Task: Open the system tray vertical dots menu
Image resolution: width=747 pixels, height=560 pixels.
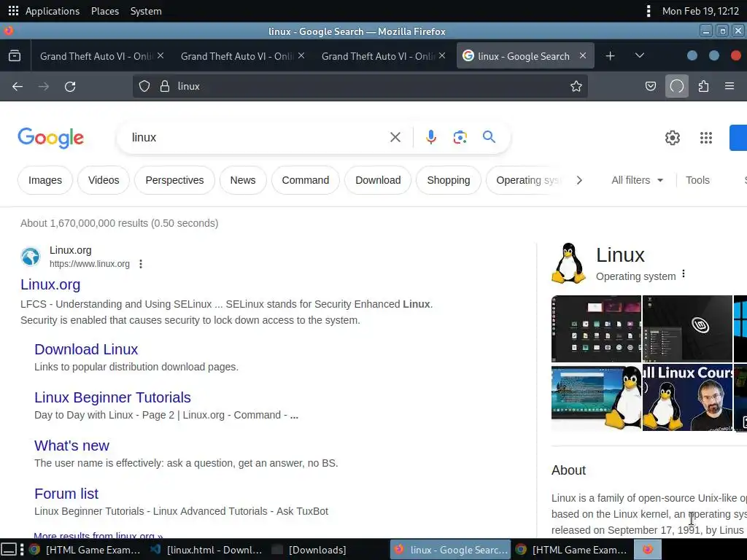Action: (648, 11)
